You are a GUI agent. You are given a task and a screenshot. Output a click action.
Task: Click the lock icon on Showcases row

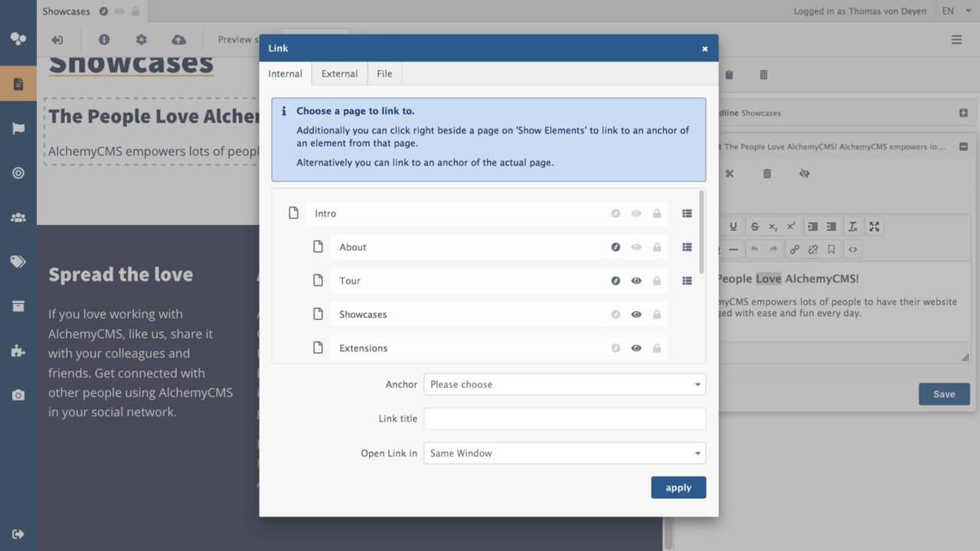point(657,315)
